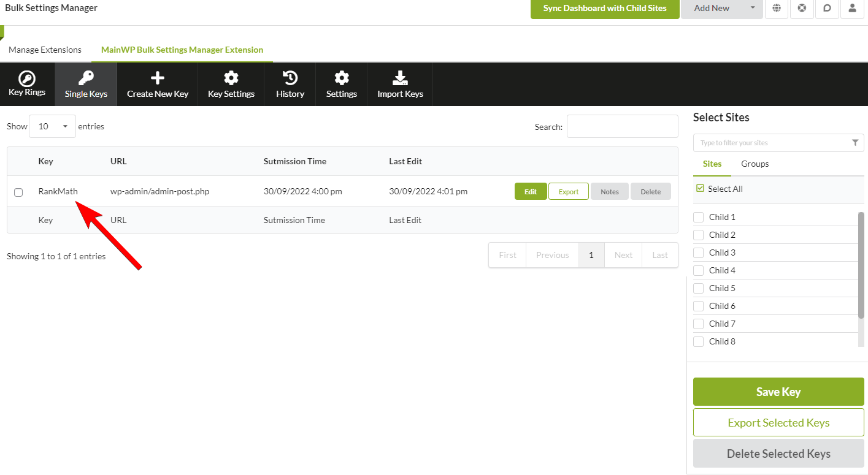Open the chat bubble icon
The height and width of the screenshot is (475, 868).
[827, 9]
